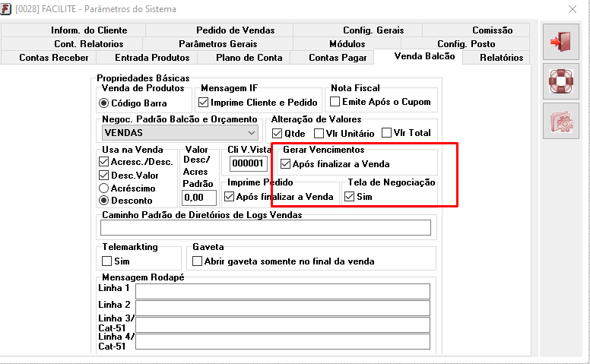Switch to the Plano de Conta tab
The image size is (590, 364).
[x=244, y=58]
